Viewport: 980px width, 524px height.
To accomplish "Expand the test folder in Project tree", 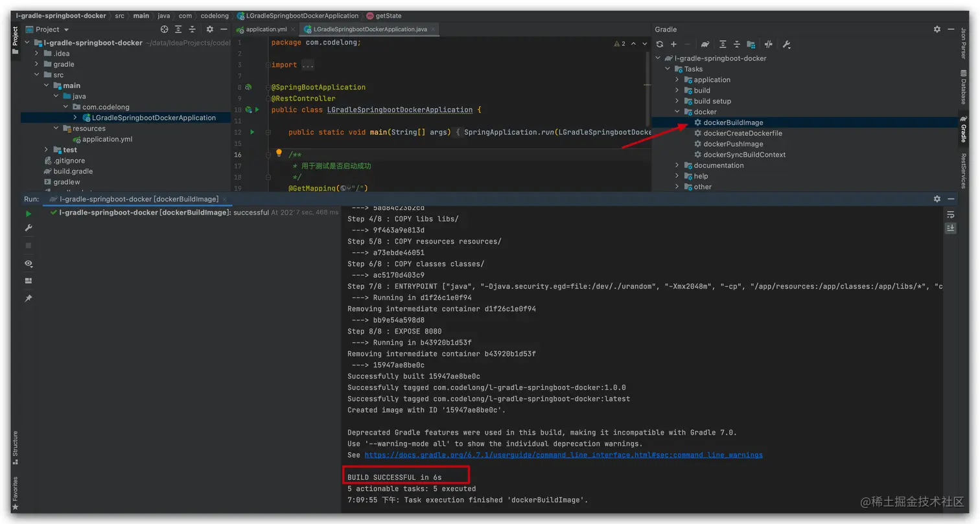I will [46, 150].
